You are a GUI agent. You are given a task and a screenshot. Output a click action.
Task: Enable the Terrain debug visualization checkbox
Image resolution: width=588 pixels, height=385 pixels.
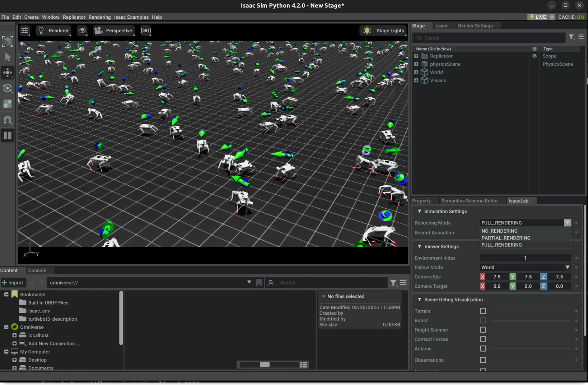click(483, 311)
